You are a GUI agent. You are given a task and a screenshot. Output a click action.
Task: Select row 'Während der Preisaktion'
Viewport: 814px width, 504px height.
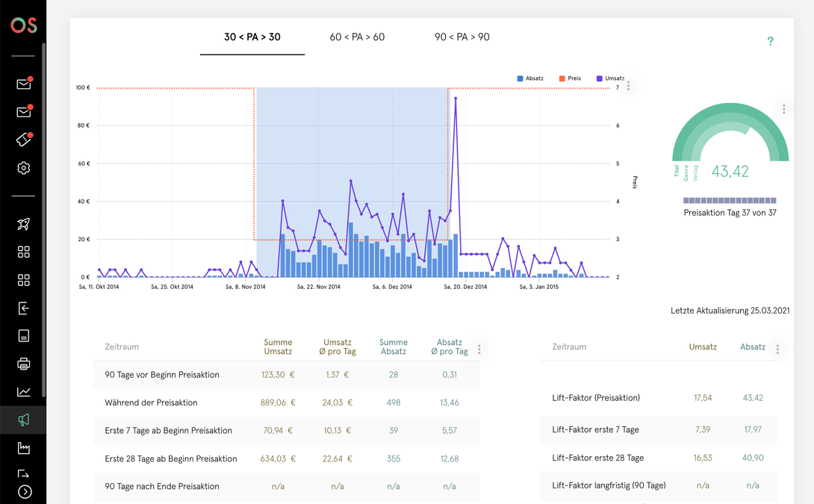tap(287, 402)
